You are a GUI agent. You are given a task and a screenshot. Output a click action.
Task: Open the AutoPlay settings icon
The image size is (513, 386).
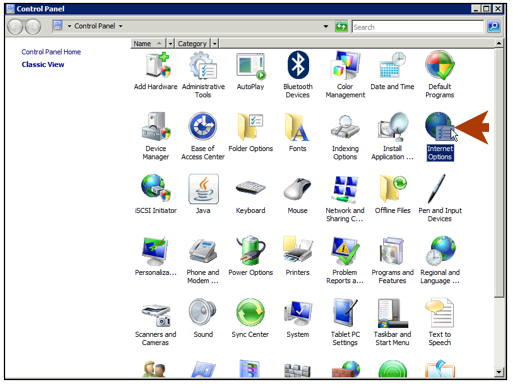[x=250, y=71]
